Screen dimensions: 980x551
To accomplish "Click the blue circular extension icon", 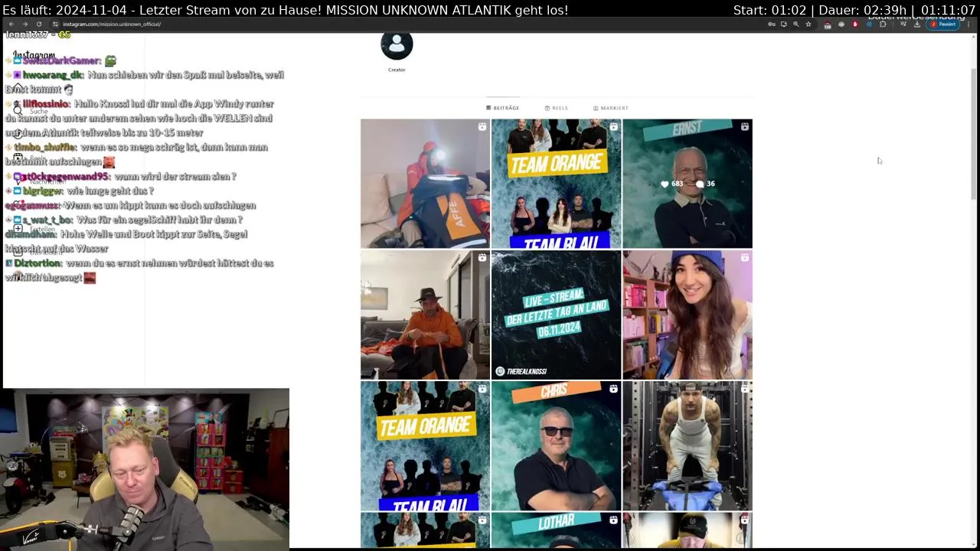I will 869,24.
